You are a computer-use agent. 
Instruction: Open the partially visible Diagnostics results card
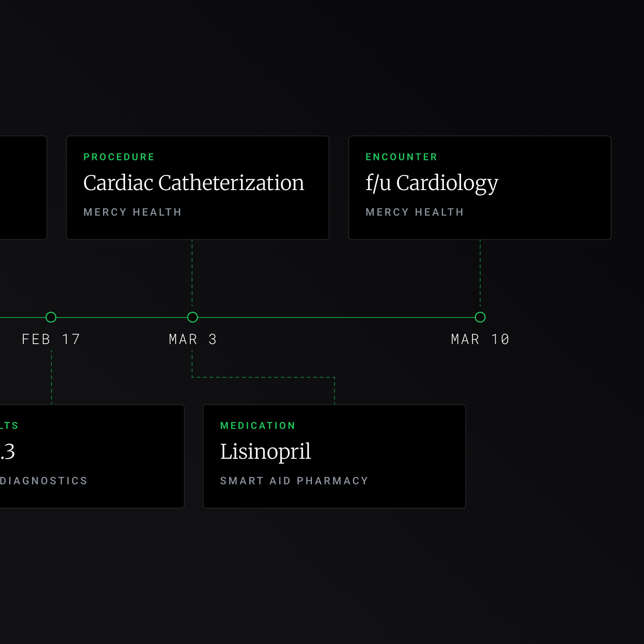92,456
